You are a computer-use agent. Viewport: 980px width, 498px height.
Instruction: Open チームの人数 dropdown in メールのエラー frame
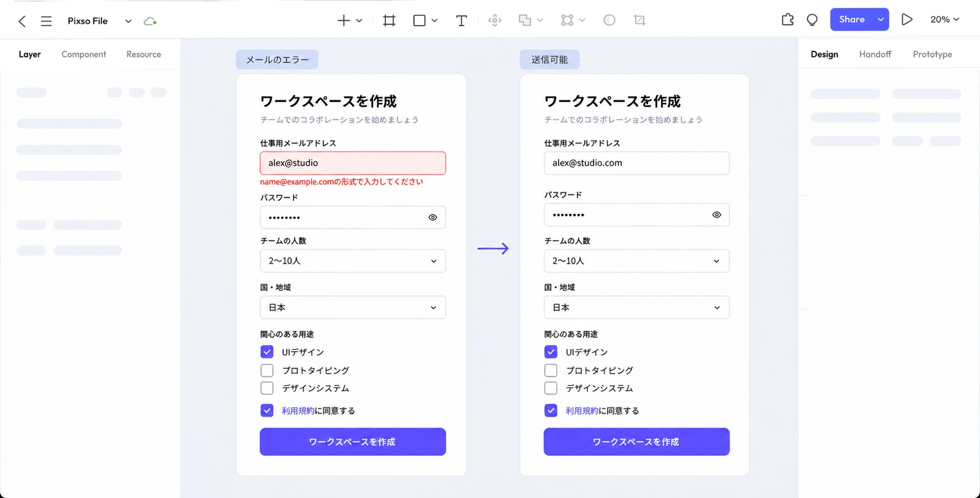353,261
